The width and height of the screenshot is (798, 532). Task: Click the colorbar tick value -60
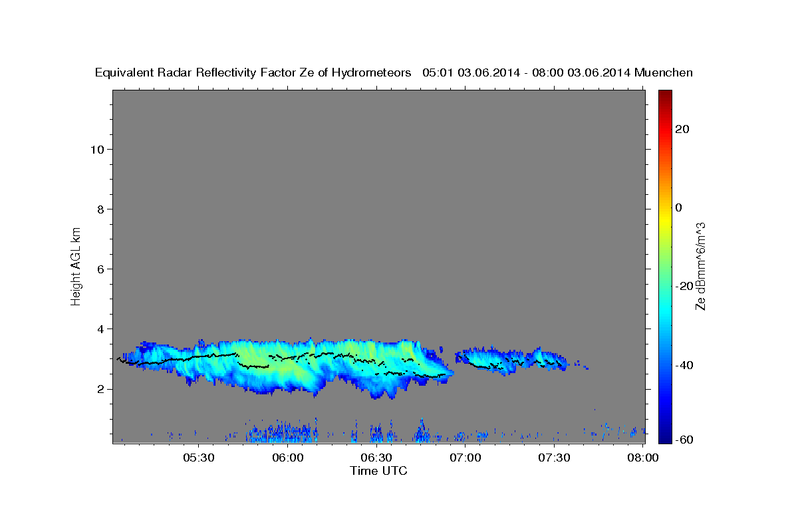pos(684,440)
